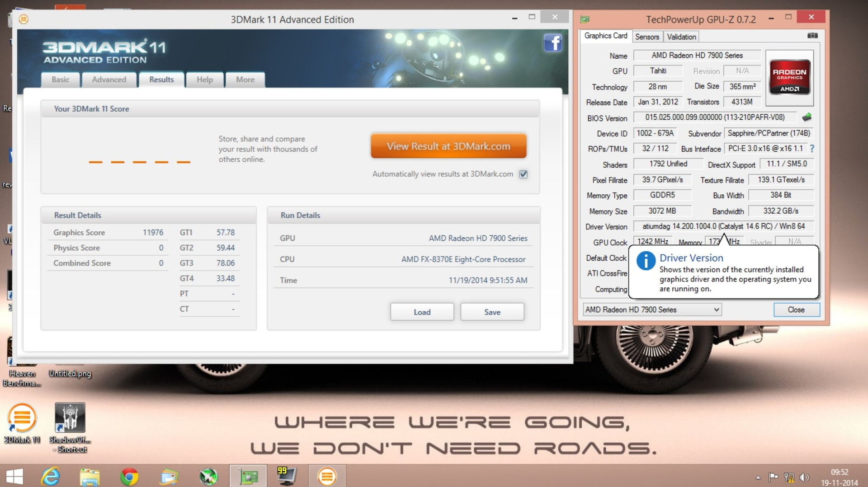
Task: Click the Save button in Run Details
Action: click(x=492, y=312)
